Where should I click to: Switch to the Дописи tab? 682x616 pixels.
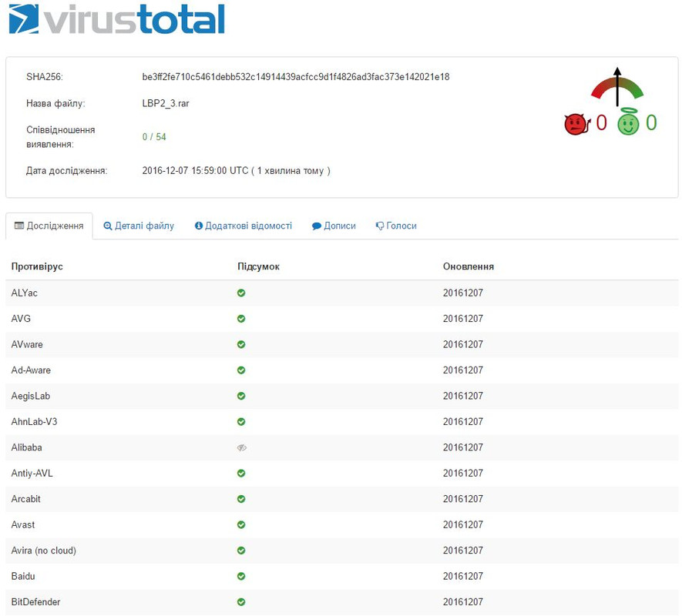point(334,226)
